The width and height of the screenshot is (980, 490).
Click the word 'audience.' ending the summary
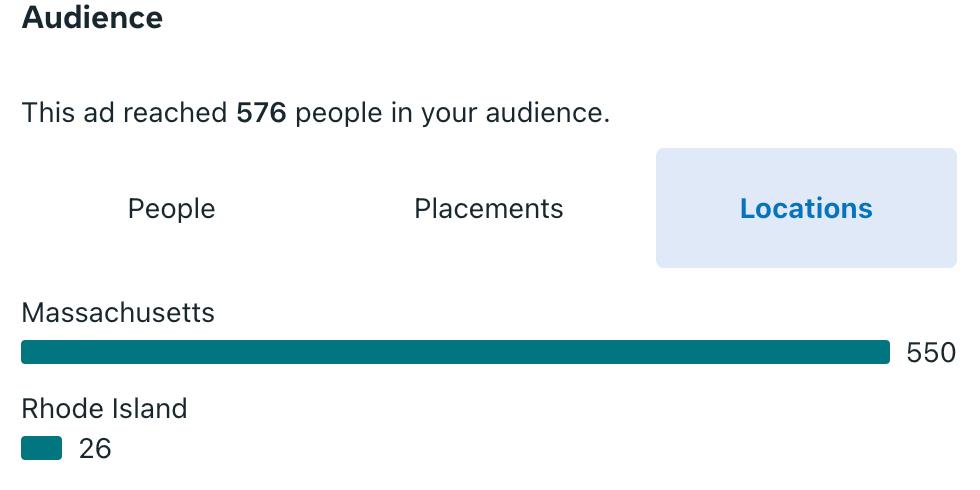pyautogui.click(x=548, y=113)
